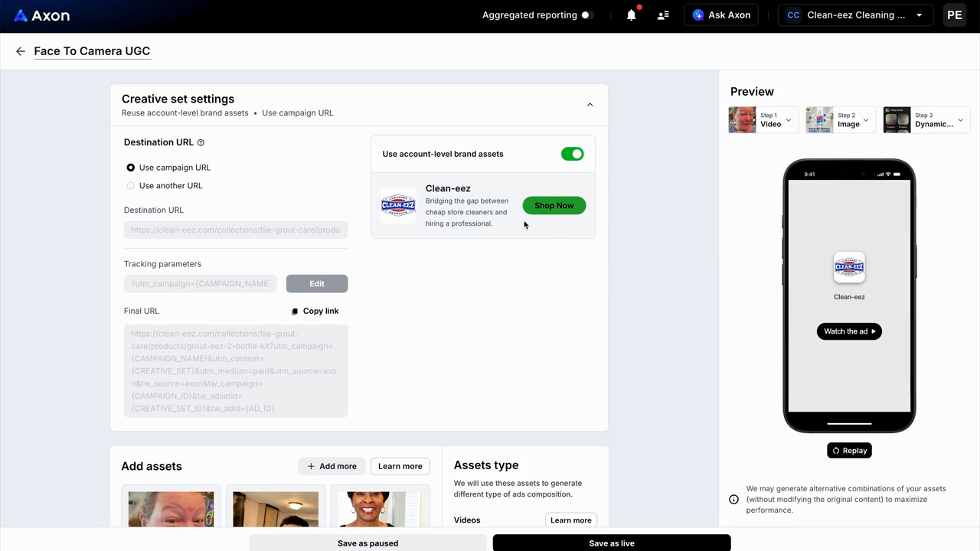Click Add more assets button

tap(332, 466)
